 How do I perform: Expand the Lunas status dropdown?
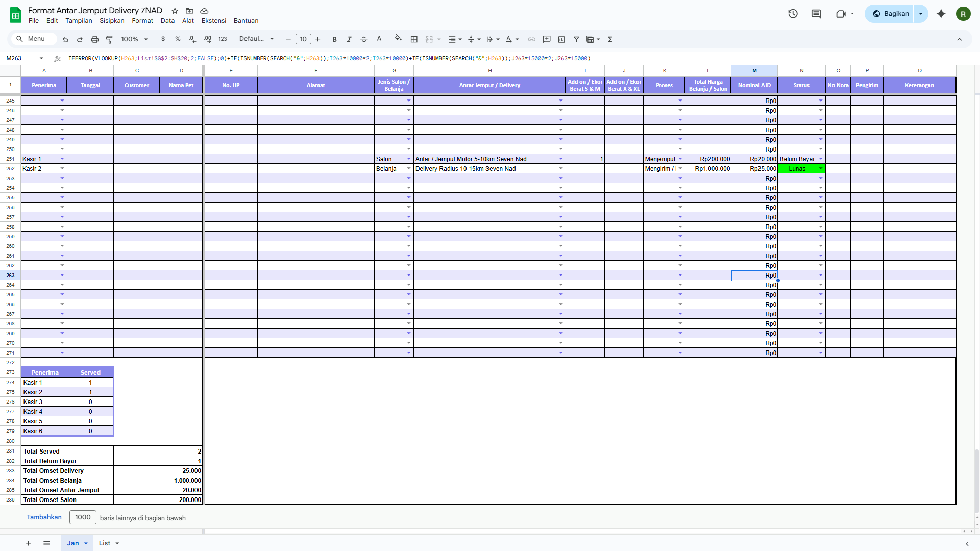[821, 169]
